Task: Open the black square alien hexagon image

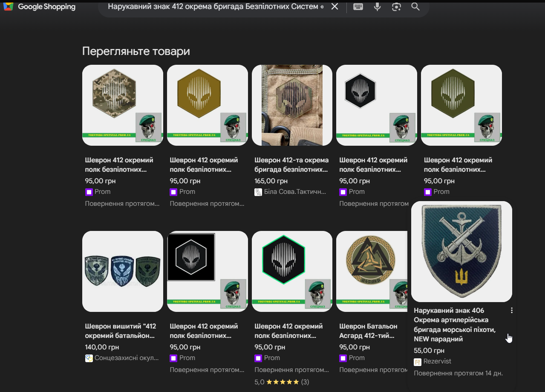Action: [x=208, y=271]
